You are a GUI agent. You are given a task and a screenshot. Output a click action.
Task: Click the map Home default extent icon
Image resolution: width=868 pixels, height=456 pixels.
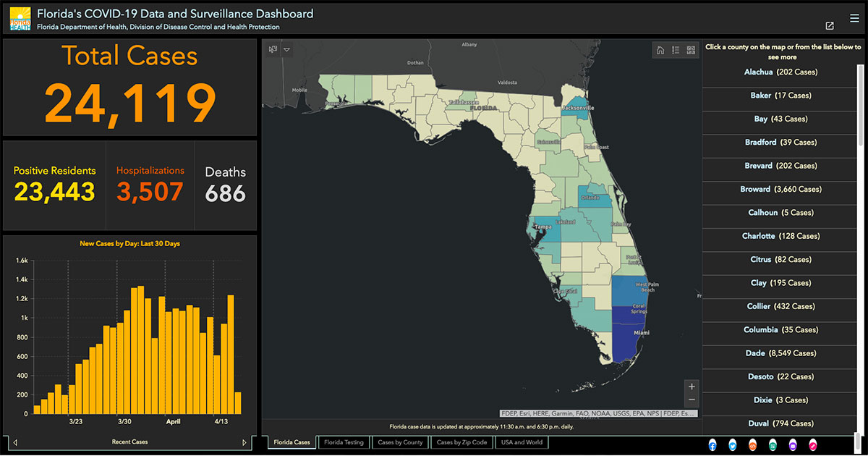pyautogui.click(x=660, y=50)
